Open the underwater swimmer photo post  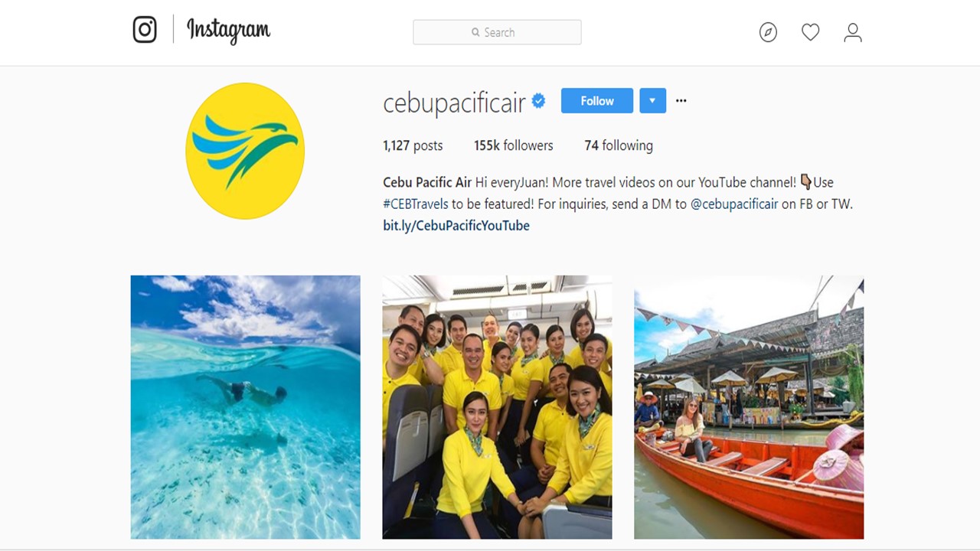point(245,407)
